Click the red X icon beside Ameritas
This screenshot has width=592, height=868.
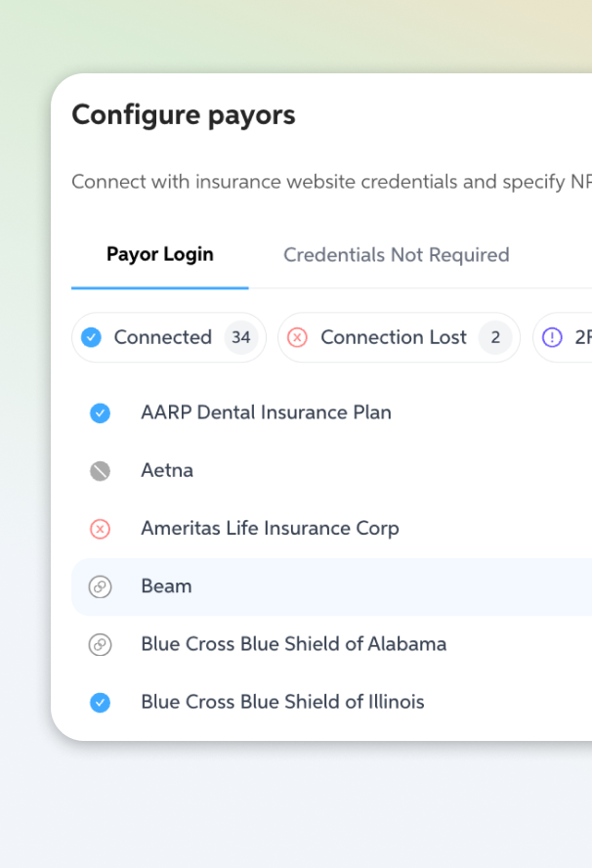(x=100, y=529)
